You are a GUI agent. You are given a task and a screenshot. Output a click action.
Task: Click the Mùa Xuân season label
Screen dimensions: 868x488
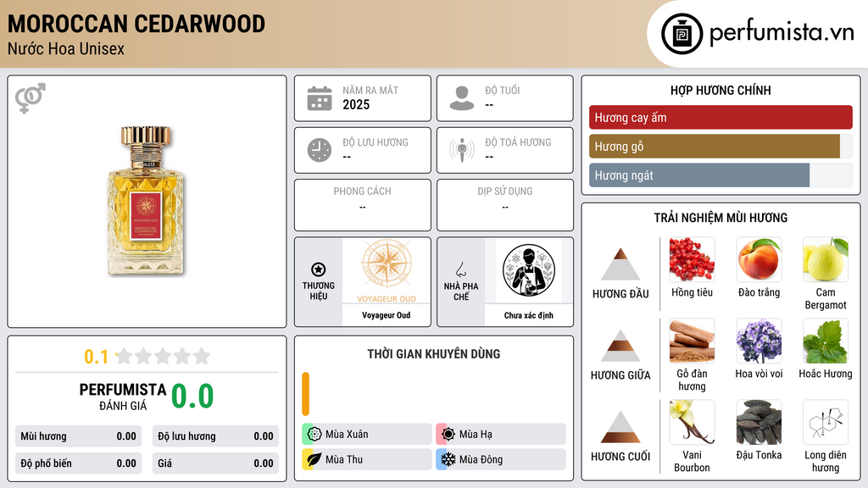(347, 435)
